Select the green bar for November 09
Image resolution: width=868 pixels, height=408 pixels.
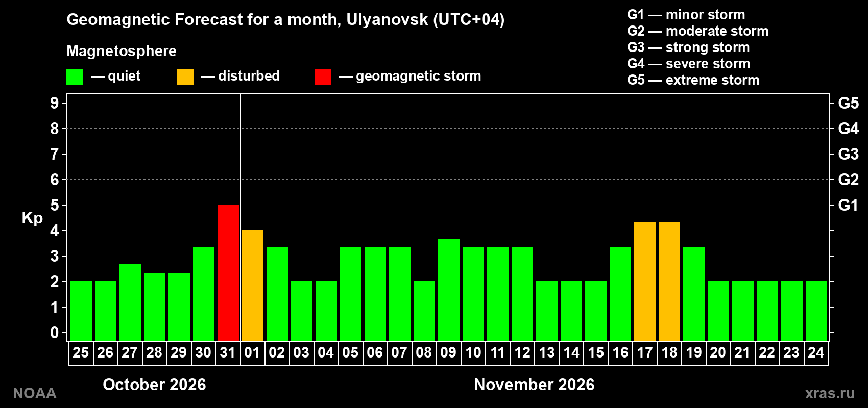449,290
